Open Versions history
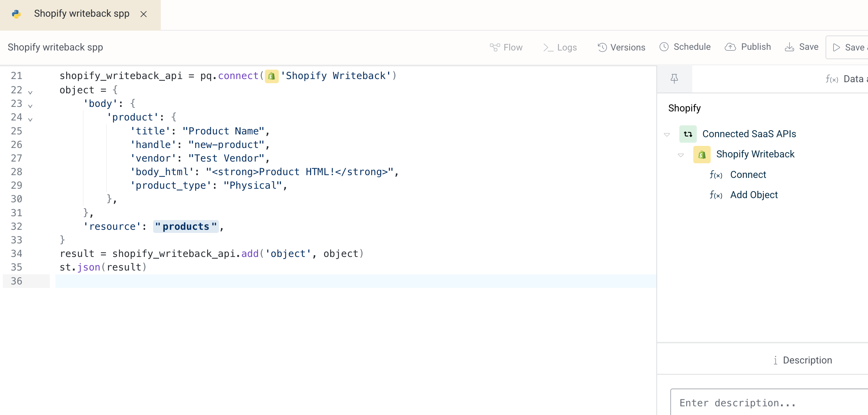The width and height of the screenshot is (868, 415). coord(621,47)
